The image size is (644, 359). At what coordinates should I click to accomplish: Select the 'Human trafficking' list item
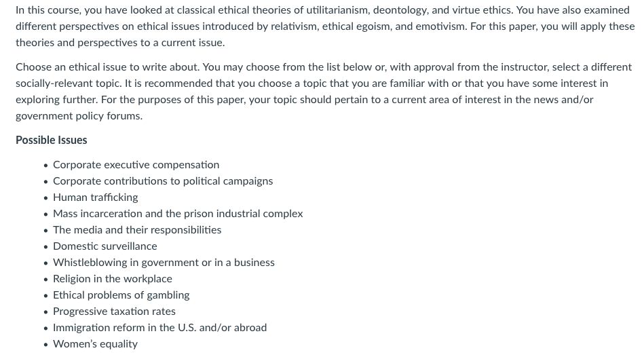point(95,197)
